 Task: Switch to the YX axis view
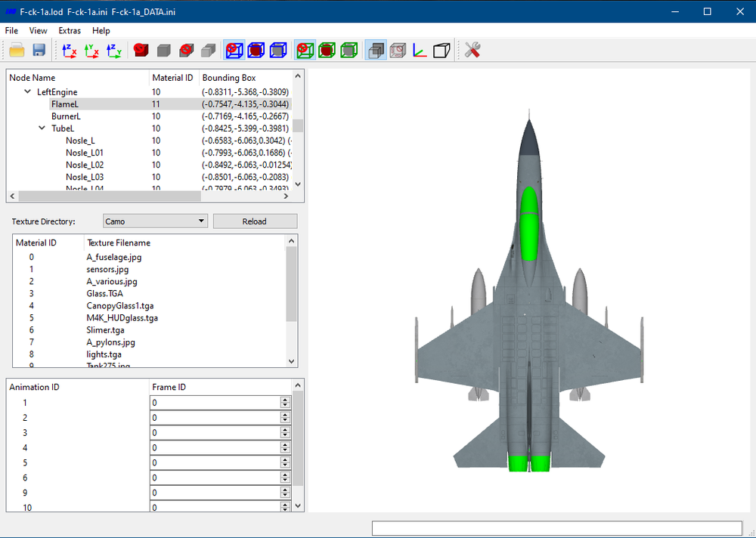[91, 50]
